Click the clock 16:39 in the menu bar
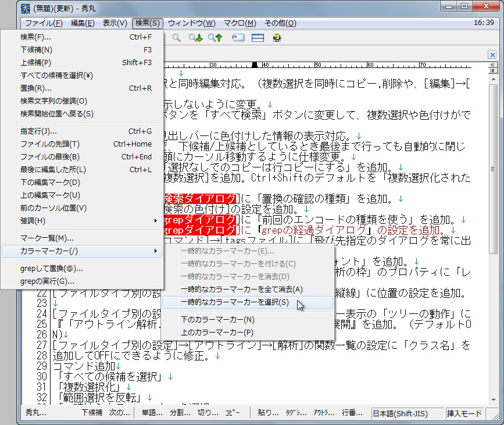 [484, 23]
